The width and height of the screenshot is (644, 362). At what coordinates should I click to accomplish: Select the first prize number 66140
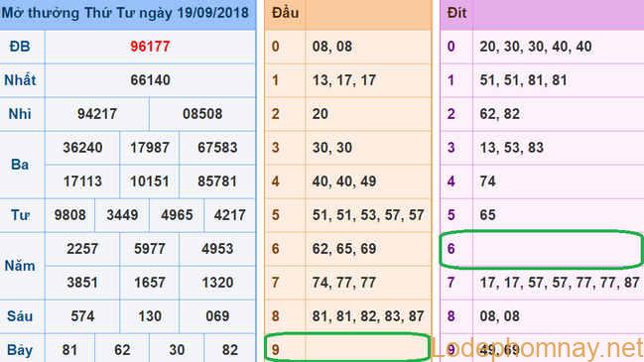pos(150,80)
